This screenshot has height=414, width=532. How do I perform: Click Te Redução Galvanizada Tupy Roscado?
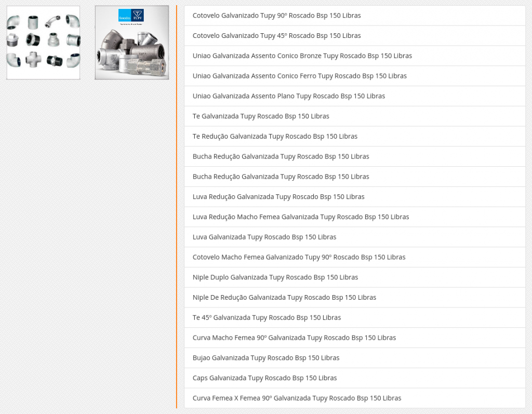[x=275, y=137]
